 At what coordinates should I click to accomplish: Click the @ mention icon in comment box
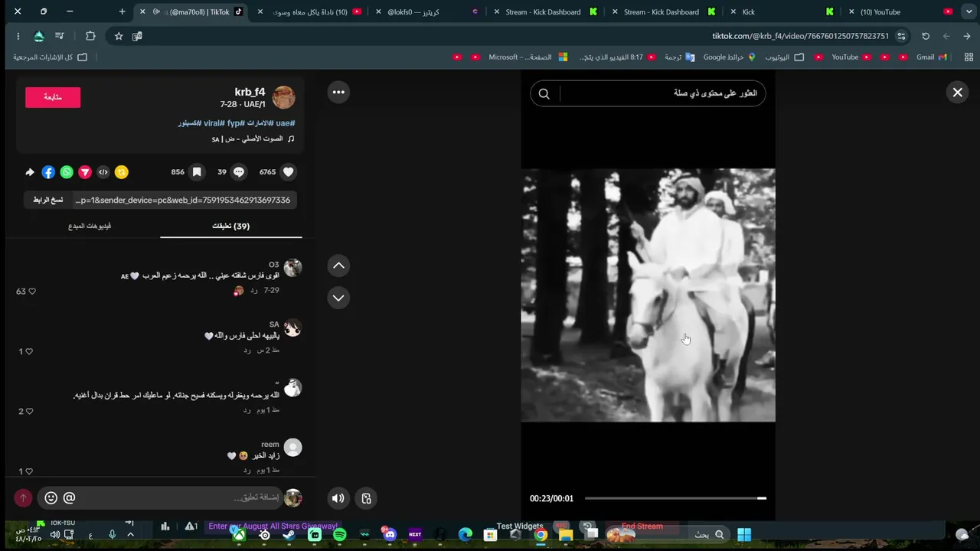click(69, 498)
